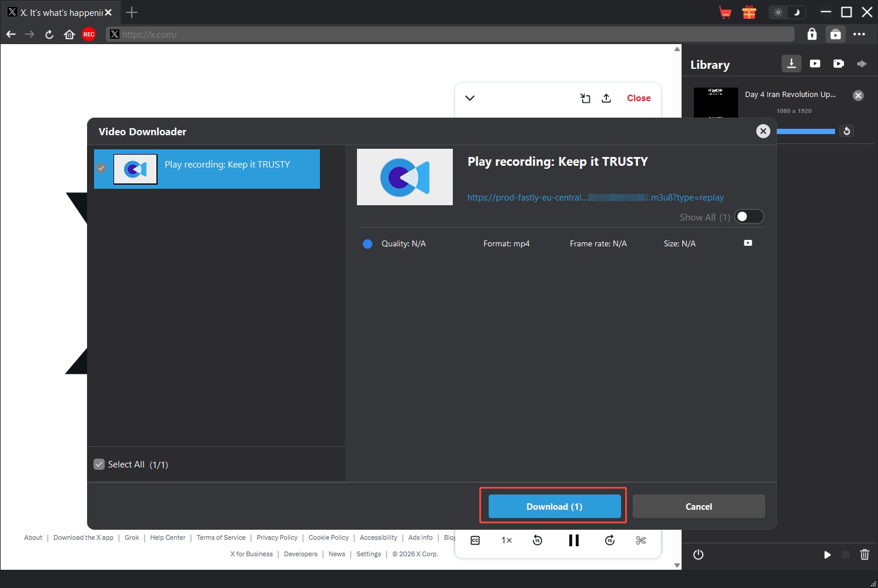Click the Cancel button
The height and width of the screenshot is (588, 878).
(x=698, y=506)
